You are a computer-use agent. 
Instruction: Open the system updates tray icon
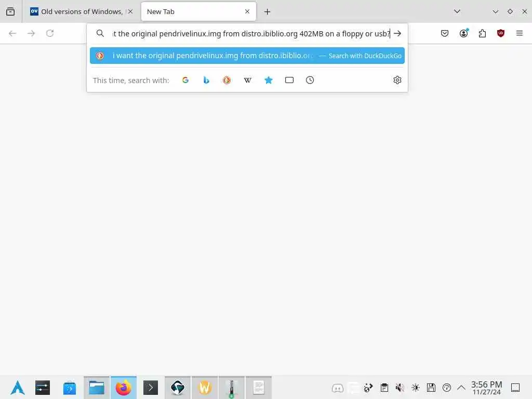[446, 388]
